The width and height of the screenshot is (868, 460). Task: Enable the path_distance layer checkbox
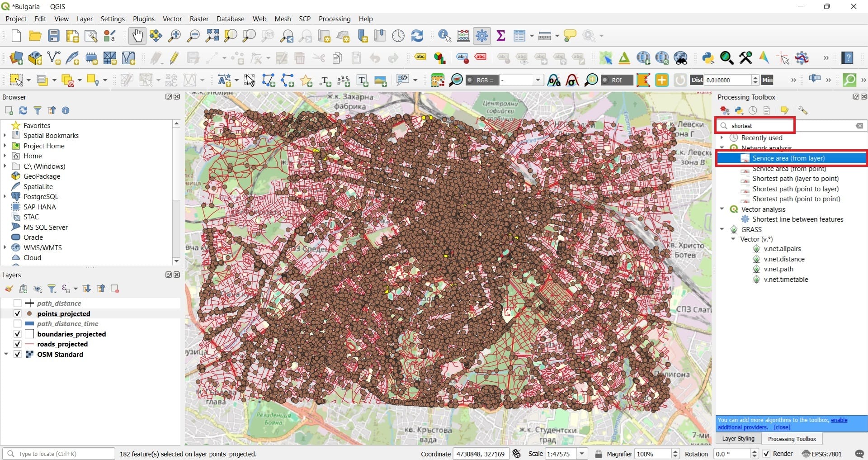pos(18,303)
